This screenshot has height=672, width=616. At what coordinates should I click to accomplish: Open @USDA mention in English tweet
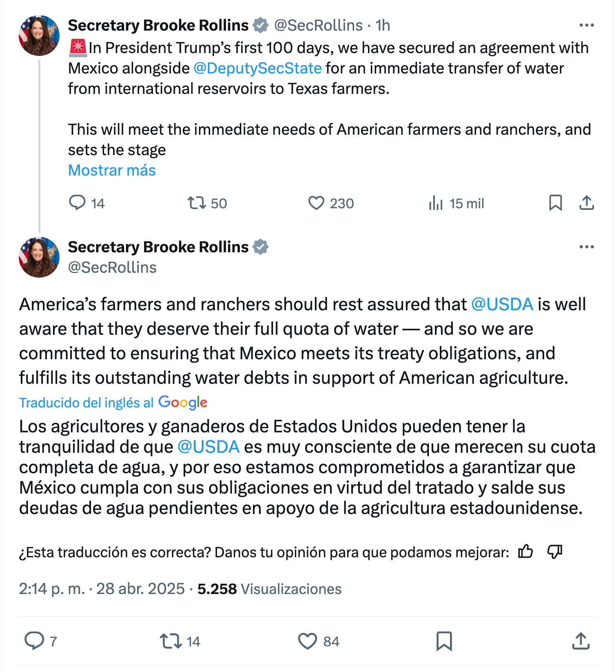tap(502, 305)
